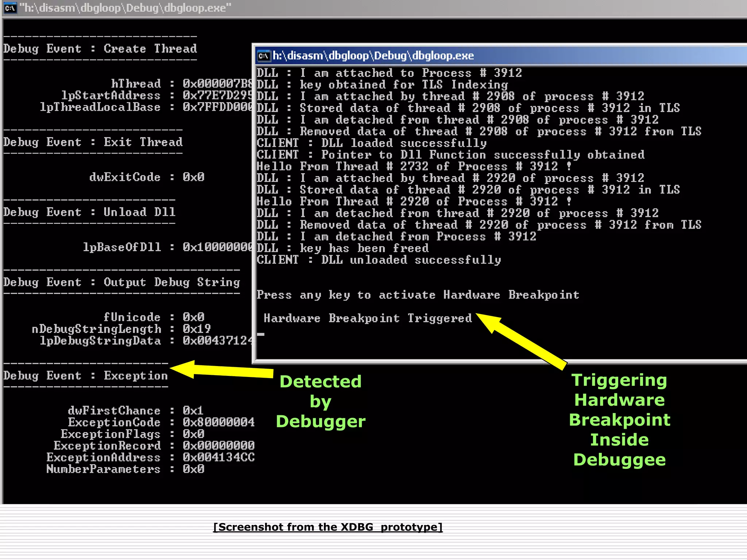Click 'Press any key to activate Hardware Breakpoint'
The height and width of the screenshot is (560, 747).
tap(418, 295)
